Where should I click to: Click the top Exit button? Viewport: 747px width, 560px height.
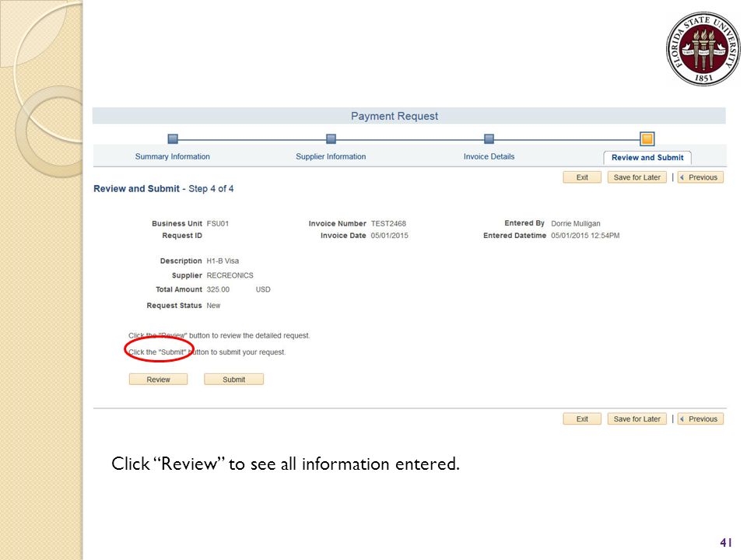[x=582, y=177]
